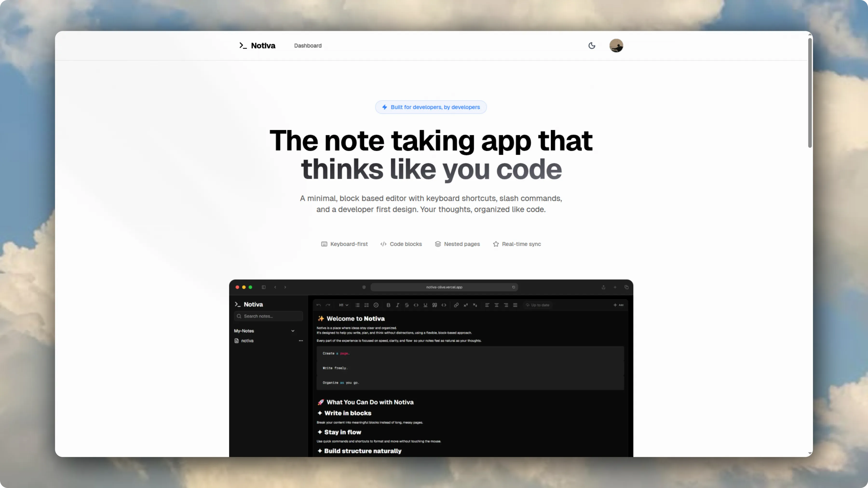Toggle dark mode with the moon icon
Image resolution: width=868 pixels, height=488 pixels.
[592, 46]
